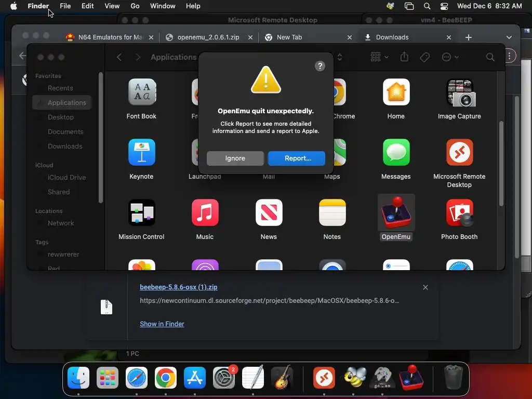Remove beebeep download entry with X
The width and height of the screenshot is (532, 399).
425,287
